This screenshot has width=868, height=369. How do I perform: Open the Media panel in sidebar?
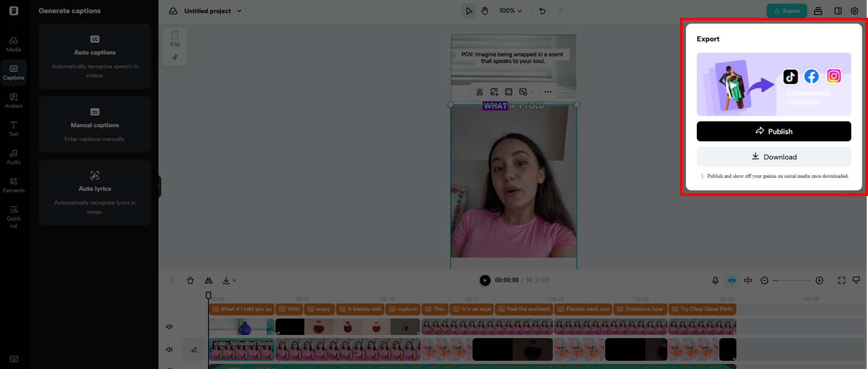(13, 44)
